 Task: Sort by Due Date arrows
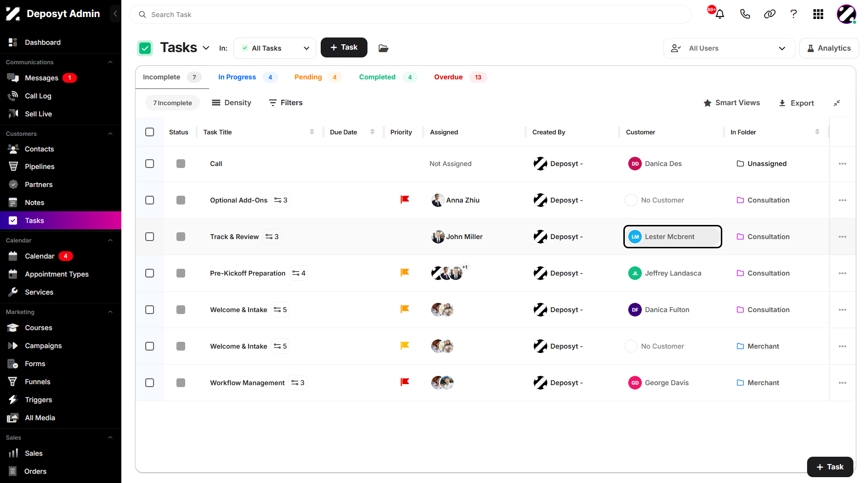pos(372,132)
